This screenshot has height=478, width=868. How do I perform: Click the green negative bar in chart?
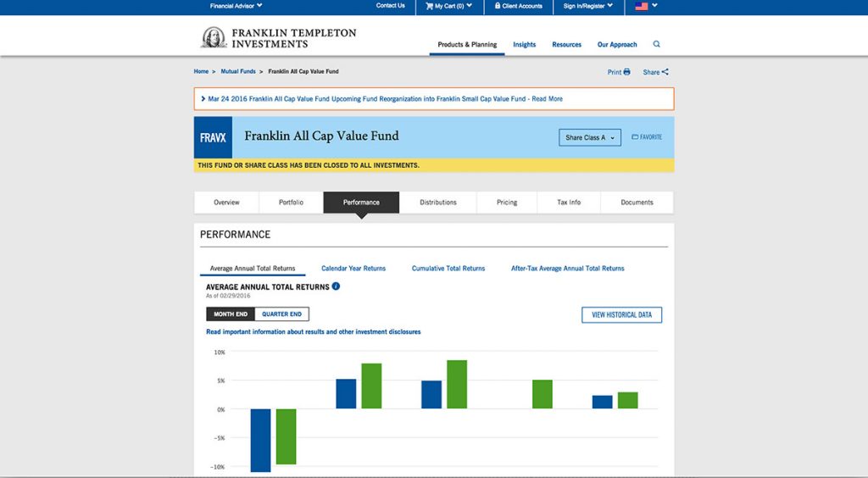(x=287, y=436)
